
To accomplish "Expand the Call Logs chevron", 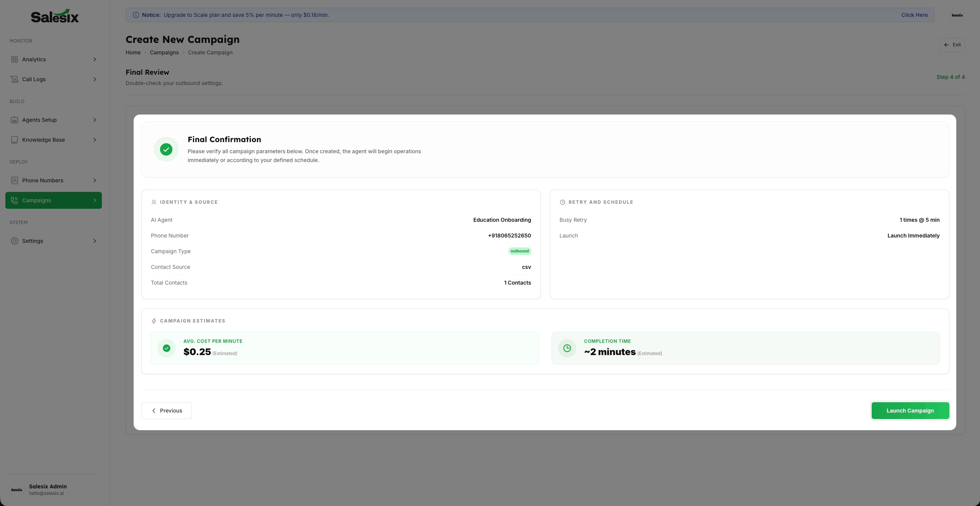I will 95,79.
